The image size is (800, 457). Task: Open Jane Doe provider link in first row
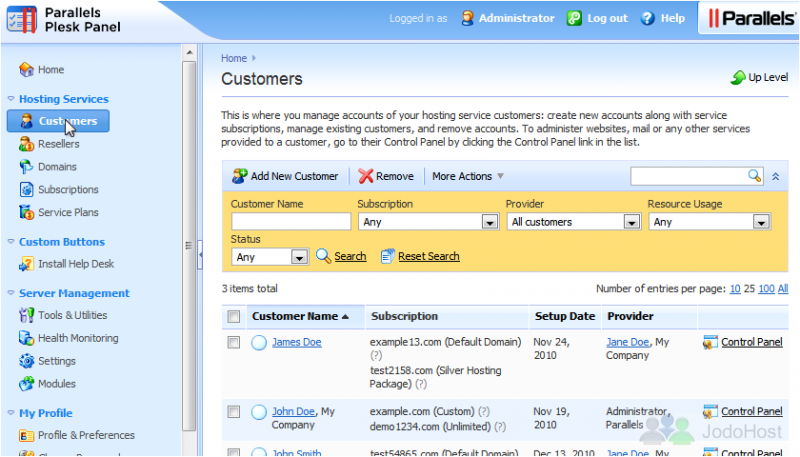[x=628, y=342]
